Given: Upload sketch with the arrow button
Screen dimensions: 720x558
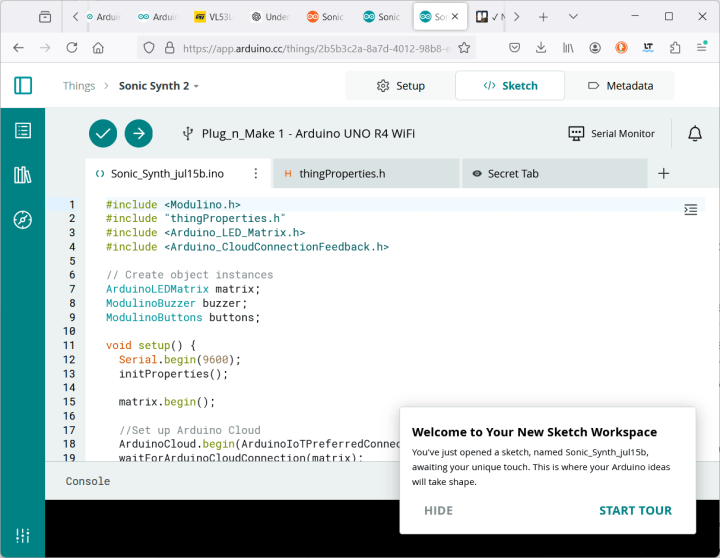Looking at the screenshot, I should click(x=138, y=133).
